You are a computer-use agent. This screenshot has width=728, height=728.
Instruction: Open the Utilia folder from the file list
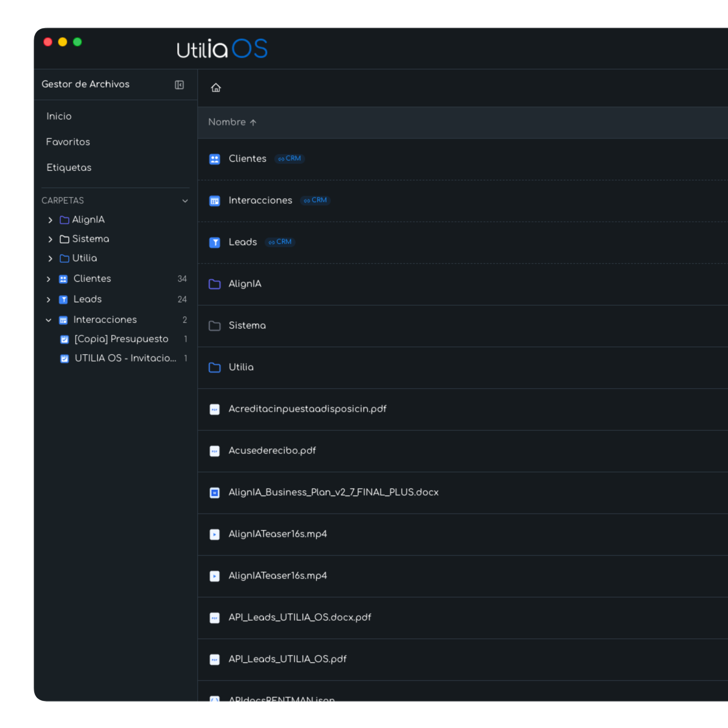[242, 367]
